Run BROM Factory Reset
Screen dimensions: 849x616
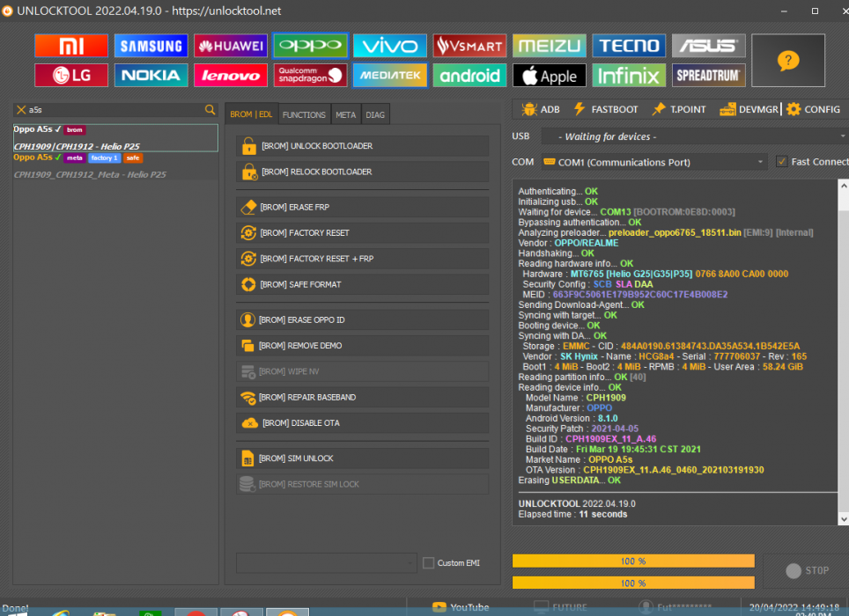click(x=362, y=233)
